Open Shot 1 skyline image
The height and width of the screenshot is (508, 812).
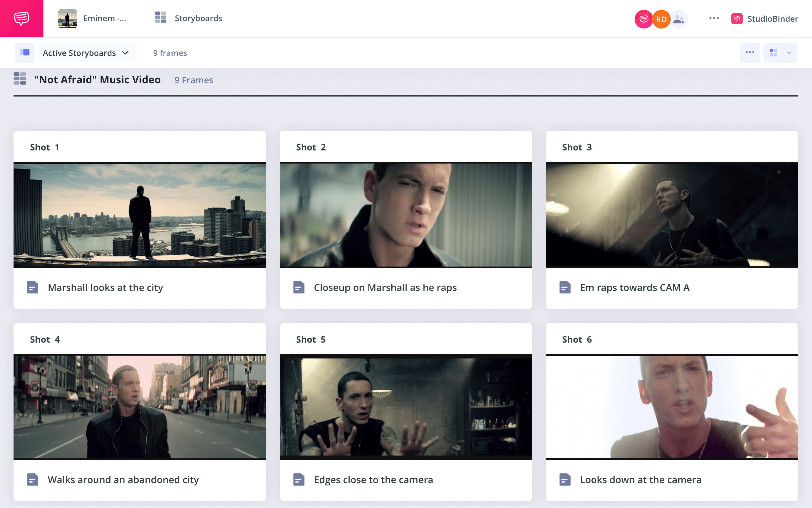(x=140, y=215)
